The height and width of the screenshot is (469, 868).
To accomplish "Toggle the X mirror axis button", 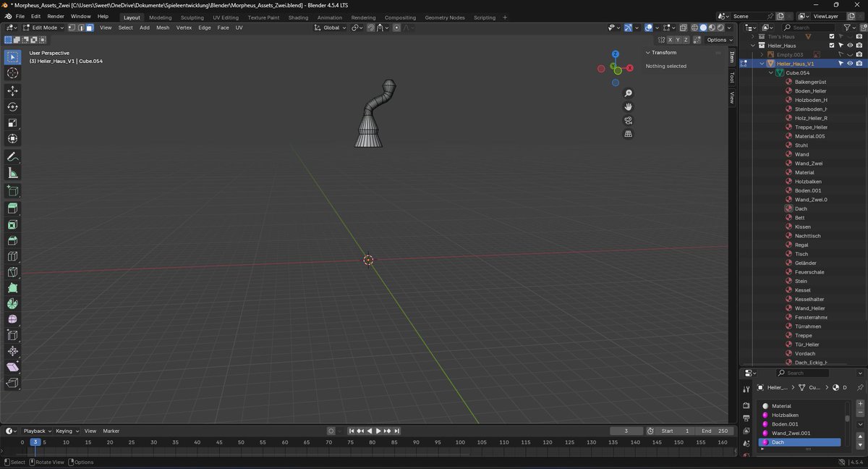I will coord(671,40).
